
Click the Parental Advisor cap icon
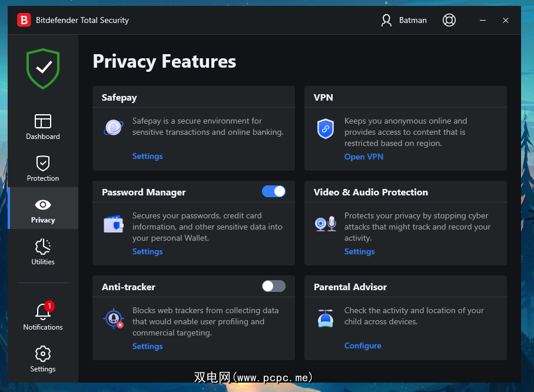point(325,318)
